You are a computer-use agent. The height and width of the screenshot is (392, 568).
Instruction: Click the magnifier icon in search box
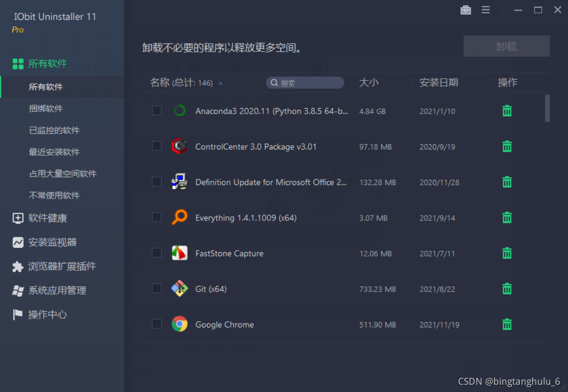tap(274, 83)
